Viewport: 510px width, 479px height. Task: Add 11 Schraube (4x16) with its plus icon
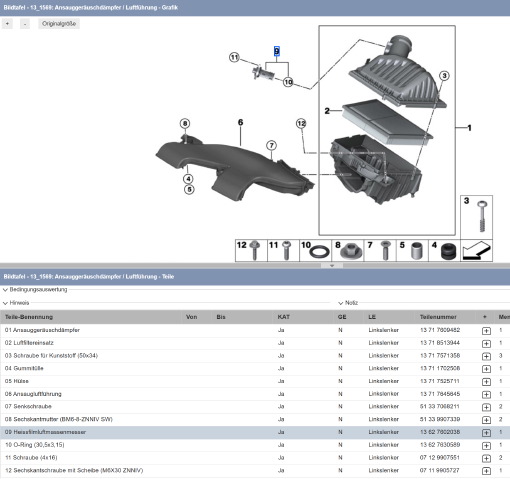click(486, 458)
